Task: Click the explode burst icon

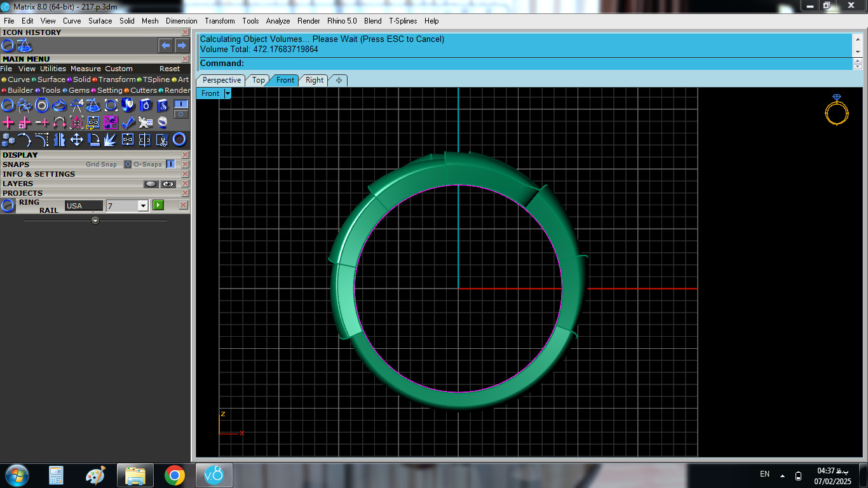Action: coord(111,140)
